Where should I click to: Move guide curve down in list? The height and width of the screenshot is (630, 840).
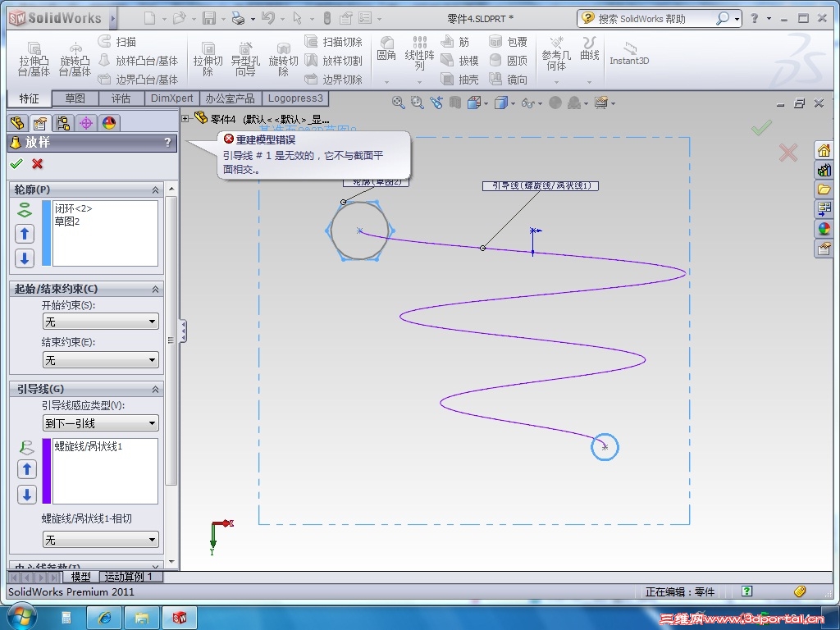(27, 495)
